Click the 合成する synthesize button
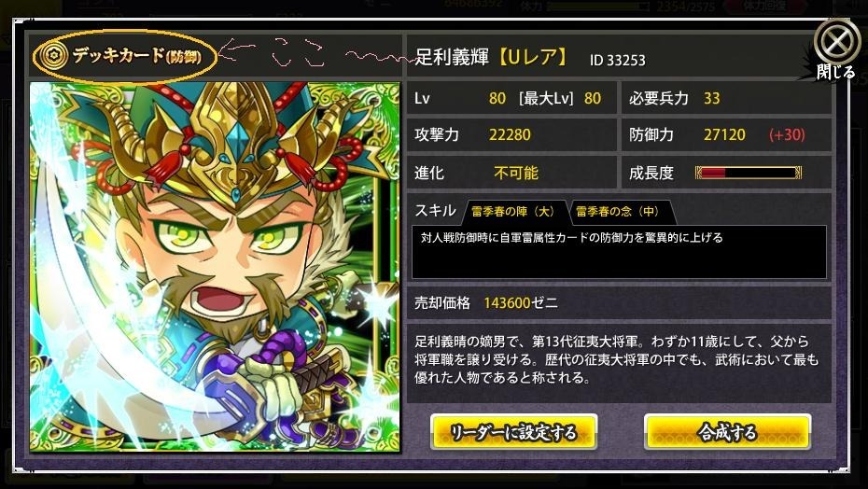The image size is (868, 489). pos(727,432)
